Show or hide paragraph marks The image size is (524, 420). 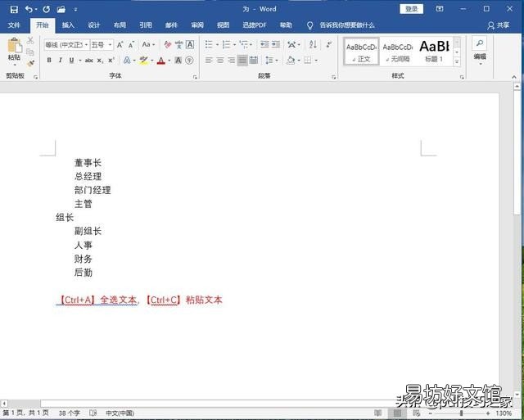[x=329, y=44]
